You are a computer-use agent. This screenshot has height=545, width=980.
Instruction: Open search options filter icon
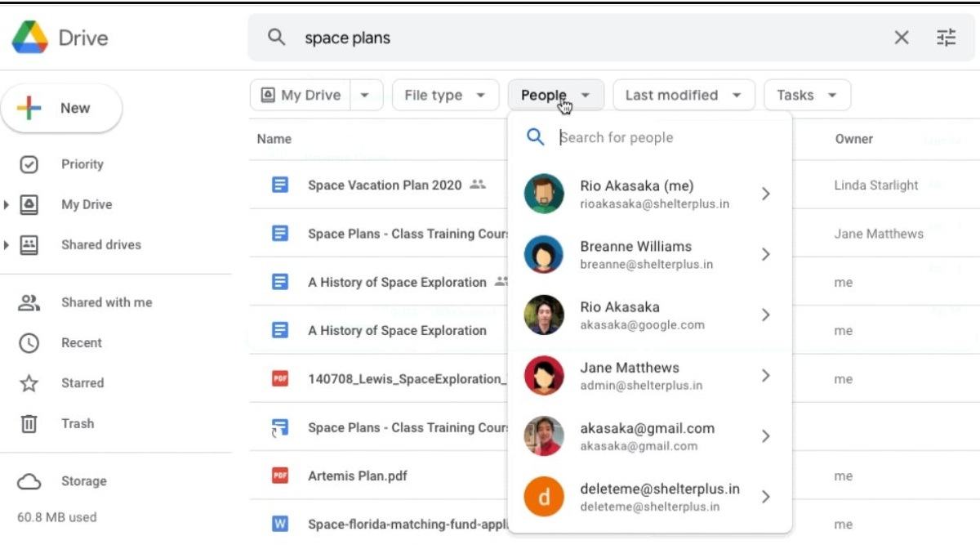[946, 38]
